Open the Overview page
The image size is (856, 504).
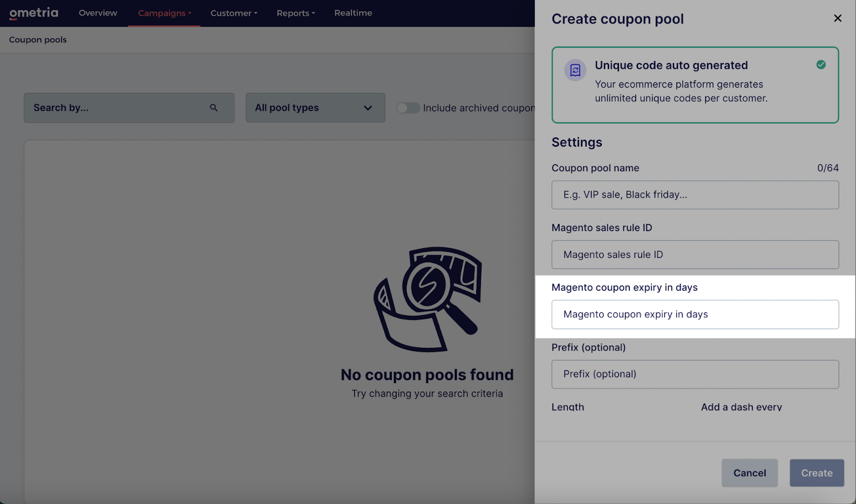pos(98,13)
